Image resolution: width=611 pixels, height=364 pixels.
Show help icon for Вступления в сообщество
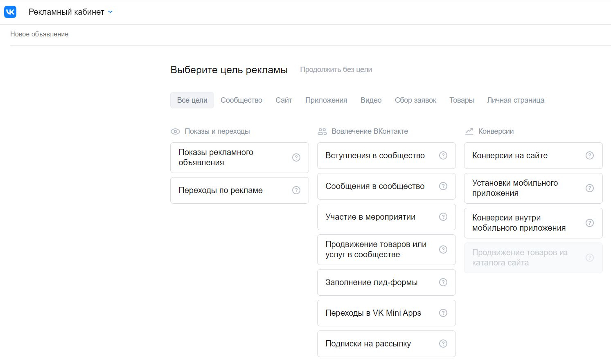point(443,155)
